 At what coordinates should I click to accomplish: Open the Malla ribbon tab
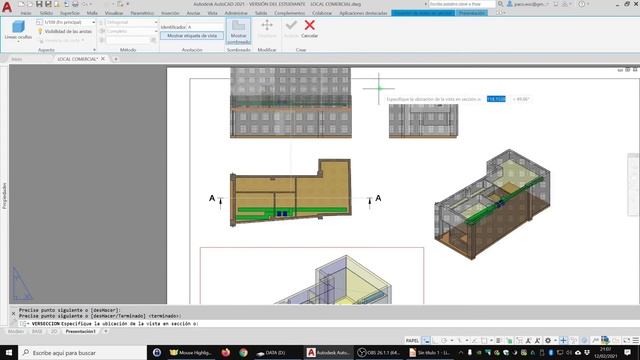pos(92,13)
